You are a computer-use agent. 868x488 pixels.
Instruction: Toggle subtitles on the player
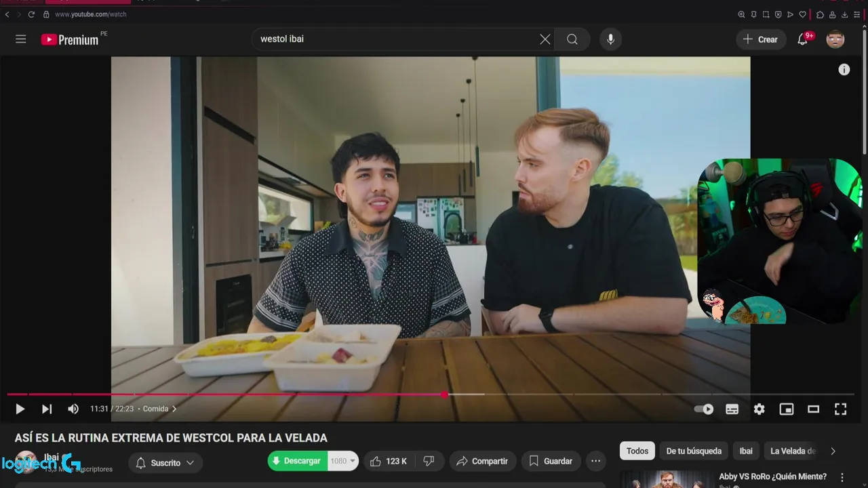point(732,409)
